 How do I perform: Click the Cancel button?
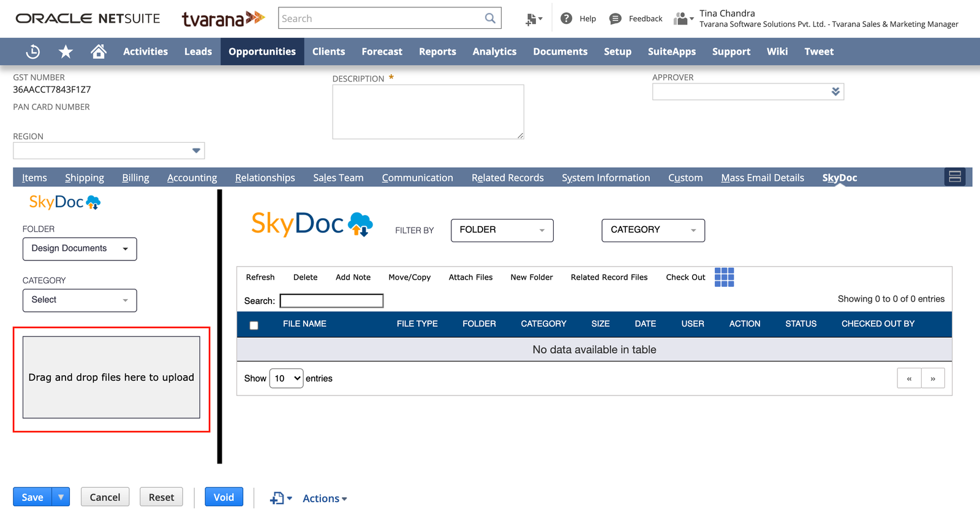coord(105,497)
